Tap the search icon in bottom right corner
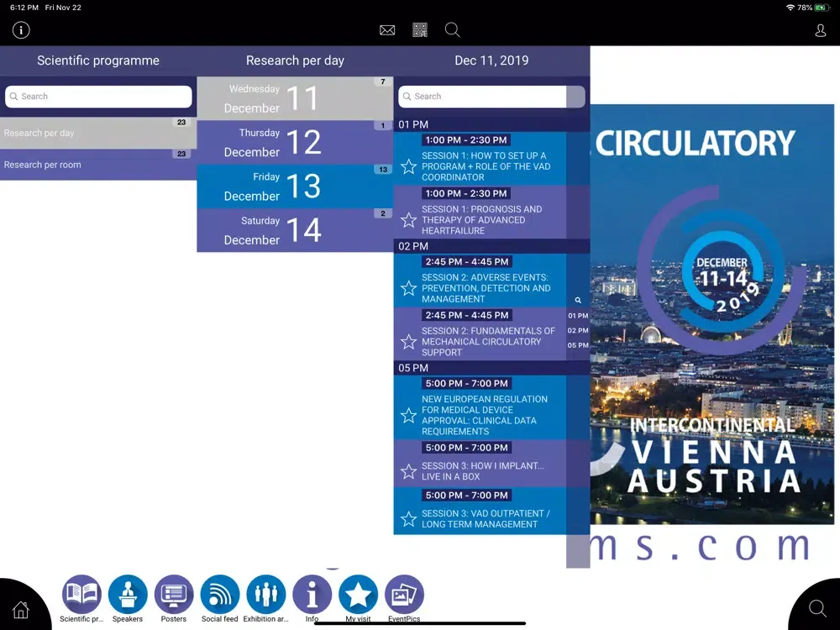The width and height of the screenshot is (840, 630). coord(817,608)
